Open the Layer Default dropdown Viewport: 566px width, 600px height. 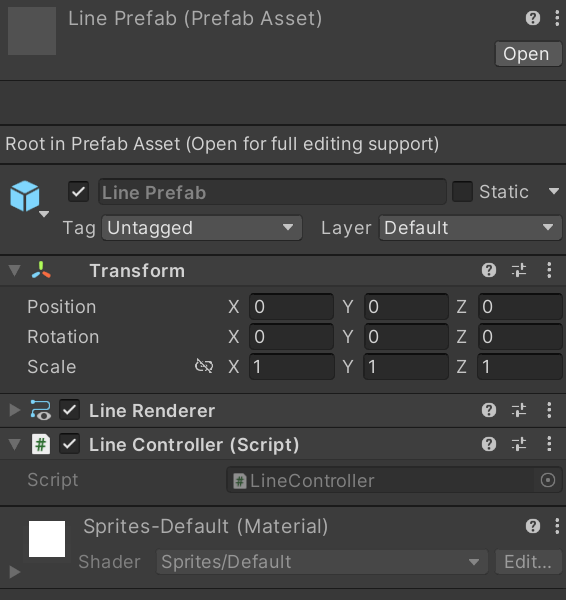(x=470, y=228)
